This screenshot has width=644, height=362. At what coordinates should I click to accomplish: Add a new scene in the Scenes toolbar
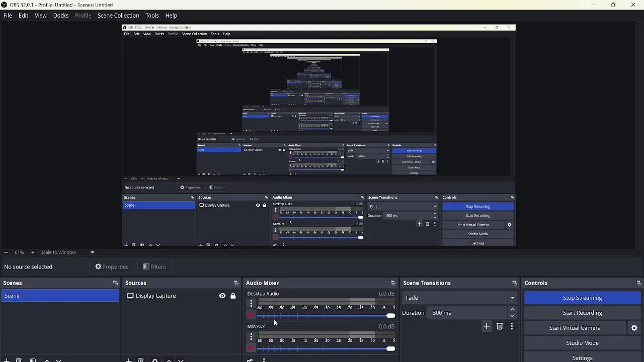click(x=7, y=360)
